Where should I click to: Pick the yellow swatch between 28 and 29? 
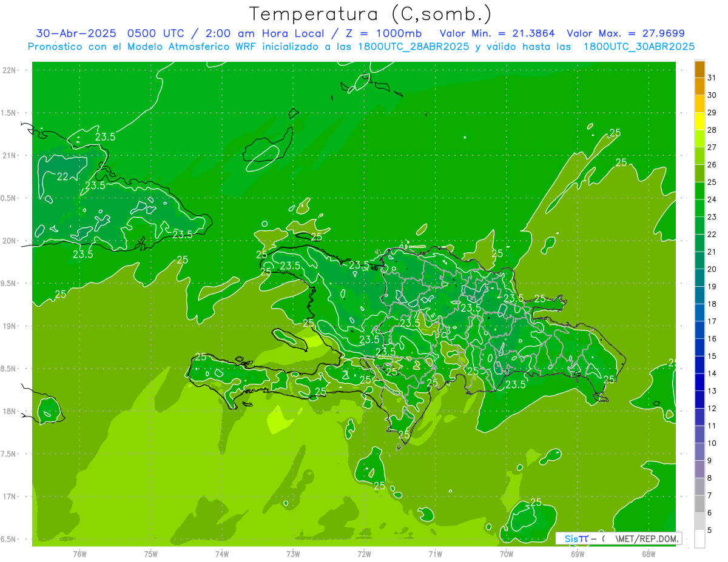[x=699, y=121]
